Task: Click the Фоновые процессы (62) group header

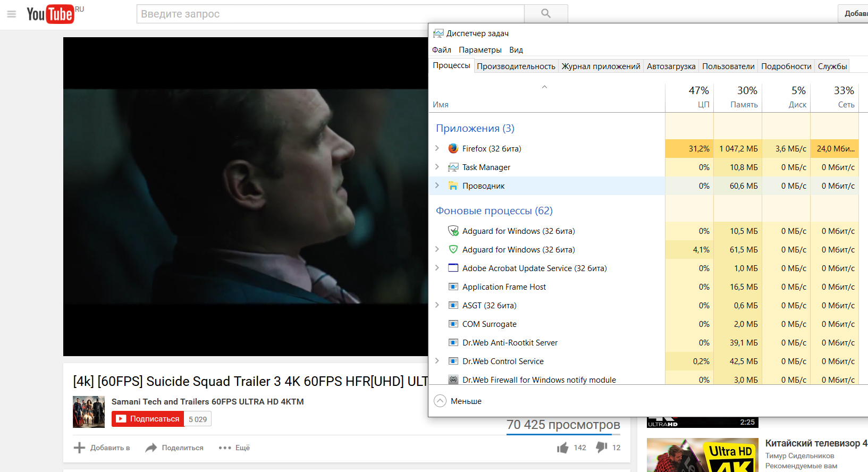Action: pyautogui.click(x=494, y=210)
